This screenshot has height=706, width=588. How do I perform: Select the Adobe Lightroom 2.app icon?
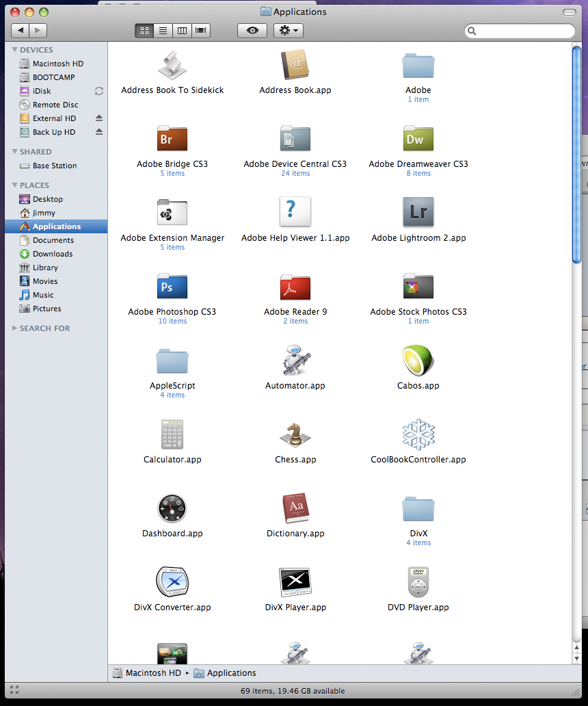pyautogui.click(x=418, y=211)
